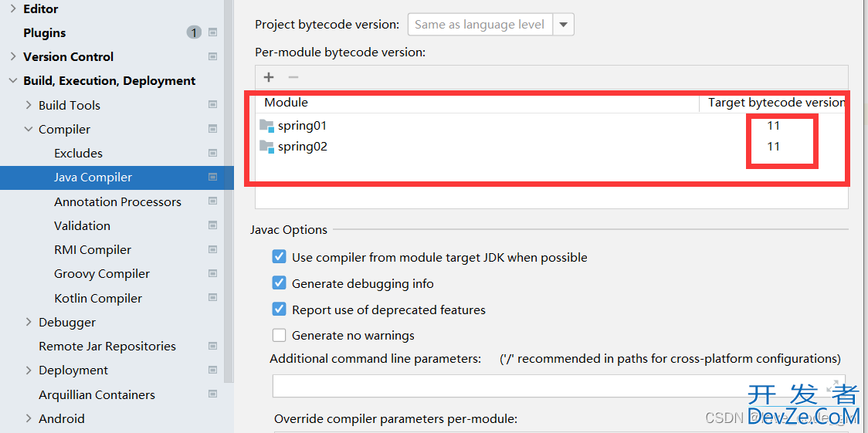
Task: Open the Plugins settings page
Action: pyautogui.click(x=44, y=32)
